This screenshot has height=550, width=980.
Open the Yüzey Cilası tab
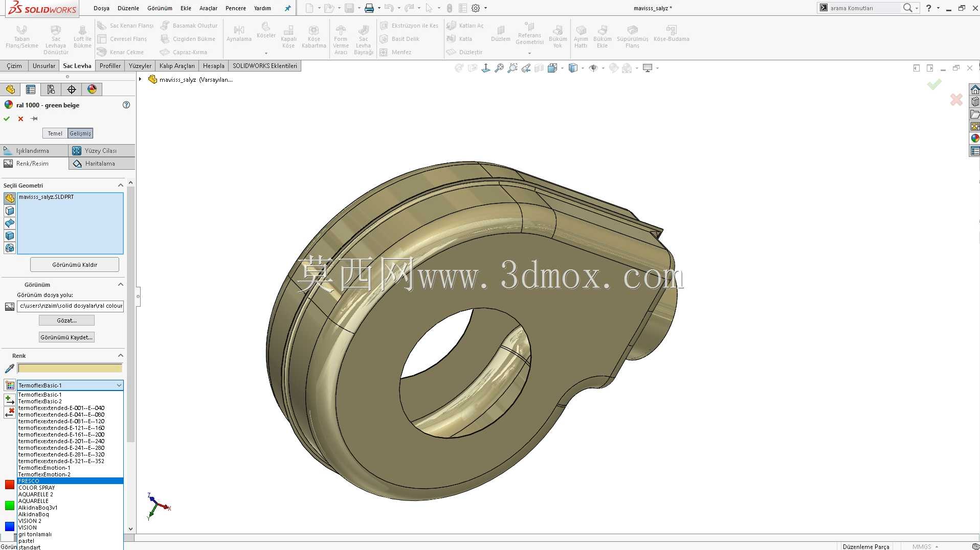102,151
